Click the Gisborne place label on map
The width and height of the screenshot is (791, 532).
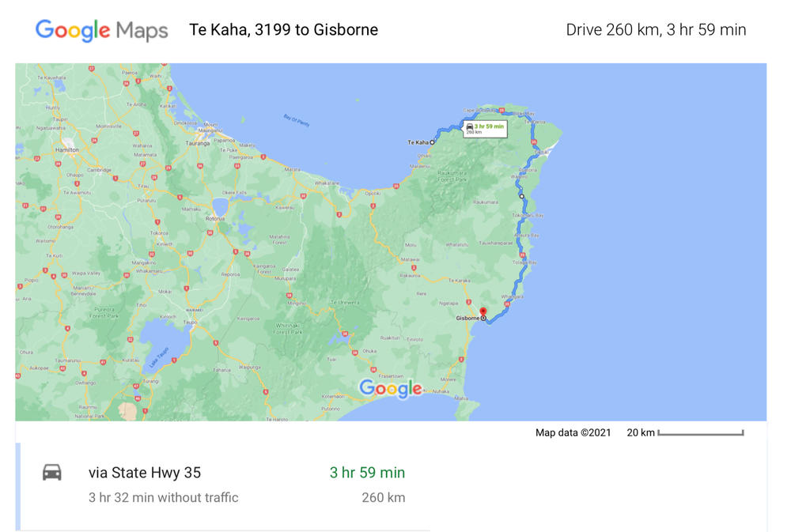(467, 319)
